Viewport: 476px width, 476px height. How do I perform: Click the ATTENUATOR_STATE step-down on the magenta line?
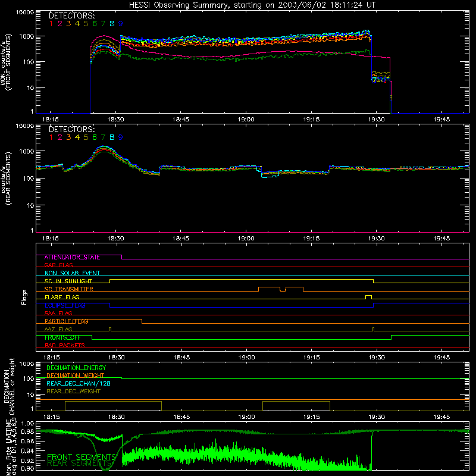point(122,257)
